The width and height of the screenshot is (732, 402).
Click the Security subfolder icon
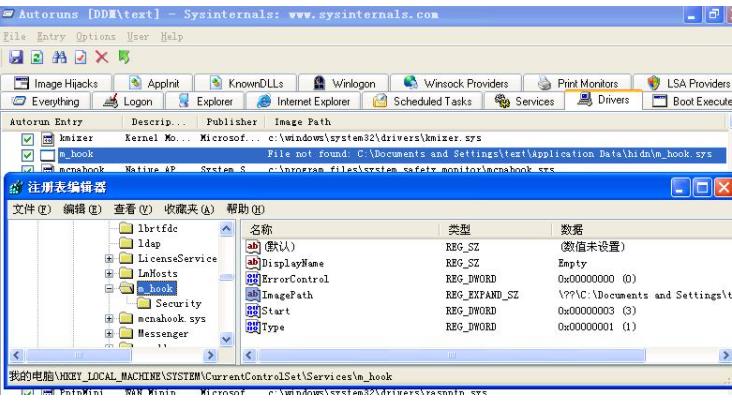coord(144,303)
